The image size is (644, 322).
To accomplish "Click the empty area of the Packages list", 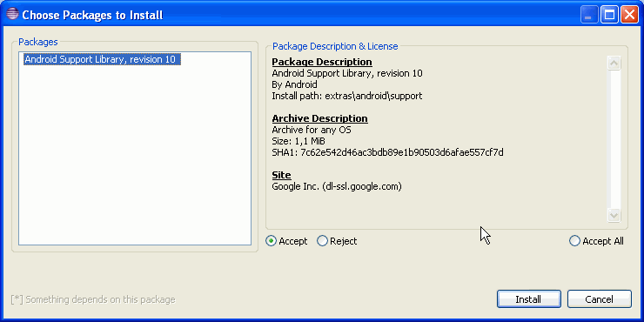I will coord(135,156).
